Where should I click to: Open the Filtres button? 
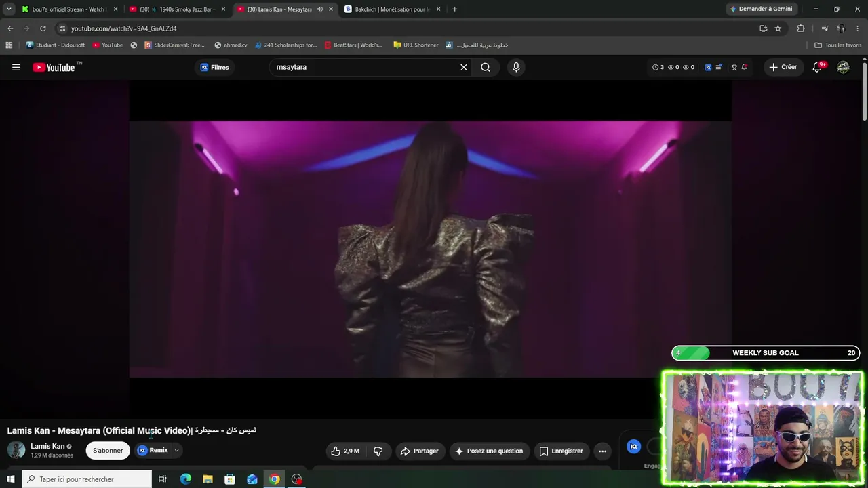(x=214, y=67)
